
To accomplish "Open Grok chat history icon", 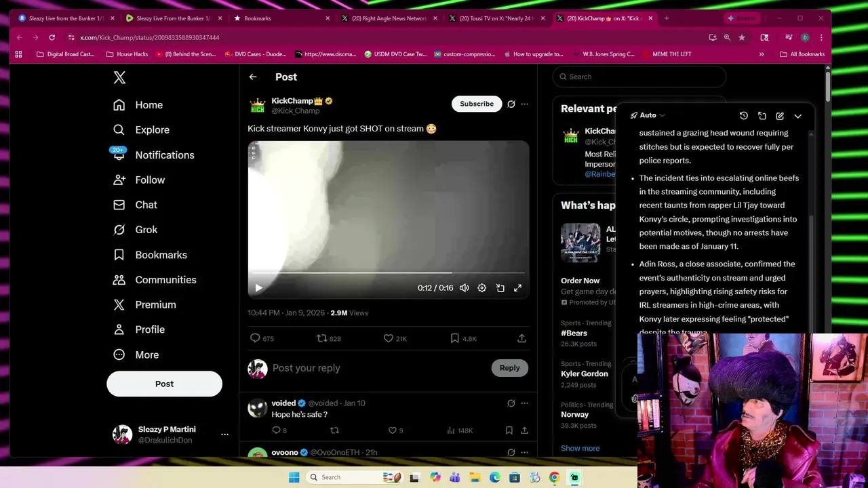I will pyautogui.click(x=744, y=116).
